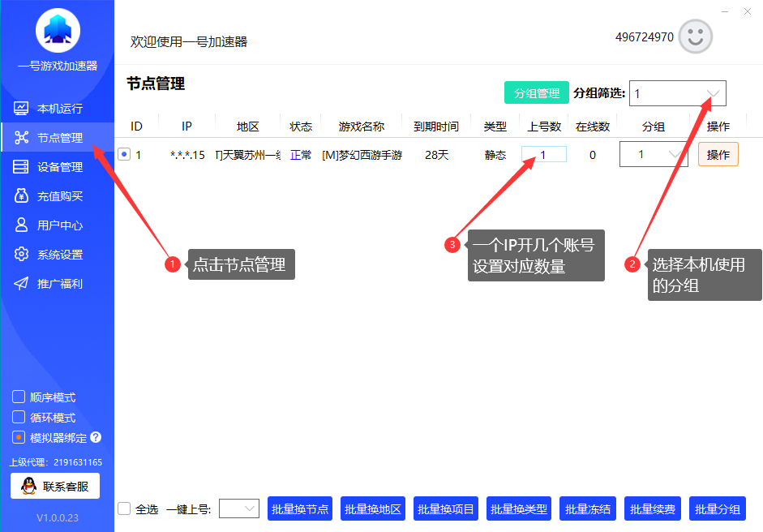Screen dimensions: 763x532
Task: Click the 28天 expiry cell
Action: [436, 155]
